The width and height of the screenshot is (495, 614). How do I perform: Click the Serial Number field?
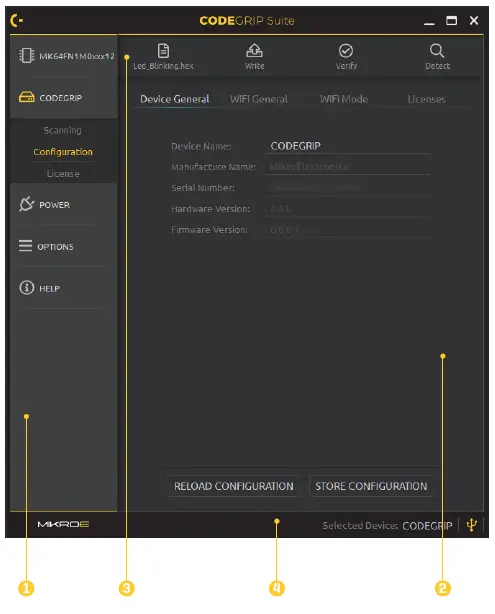coord(348,188)
